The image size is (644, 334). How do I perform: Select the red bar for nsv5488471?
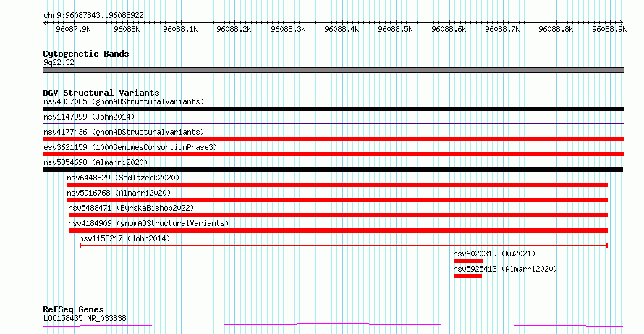click(338, 215)
